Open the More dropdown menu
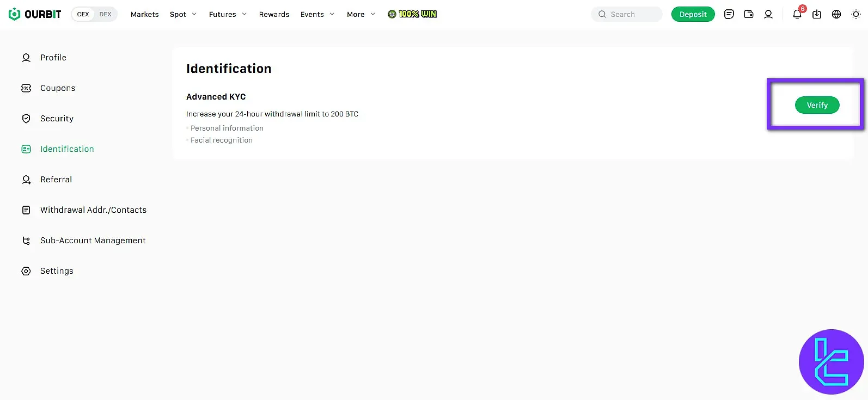The image size is (868, 400). (x=360, y=14)
